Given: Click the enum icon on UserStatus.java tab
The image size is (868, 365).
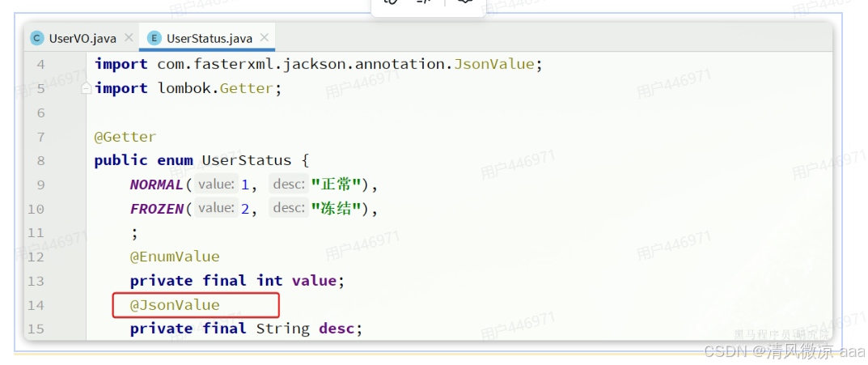Looking at the screenshot, I should (x=154, y=38).
